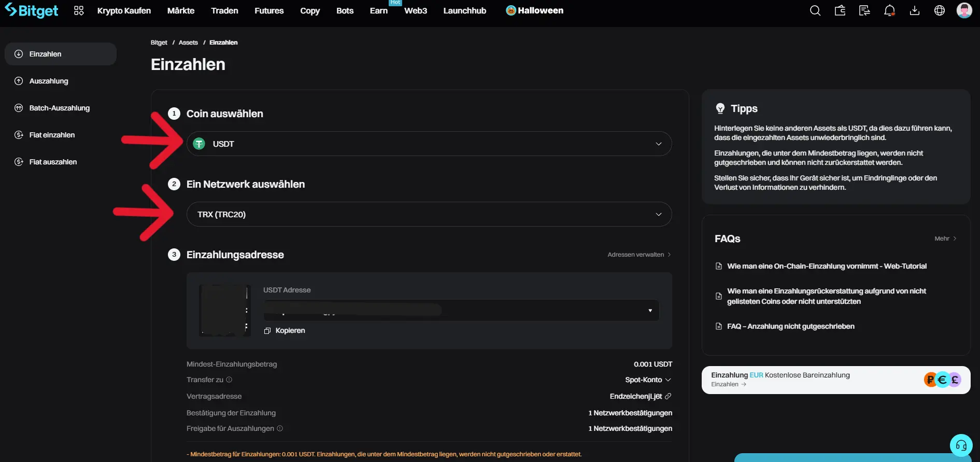Open FAQ Anzahlung nicht gutgeschrieben

click(790, 326)
